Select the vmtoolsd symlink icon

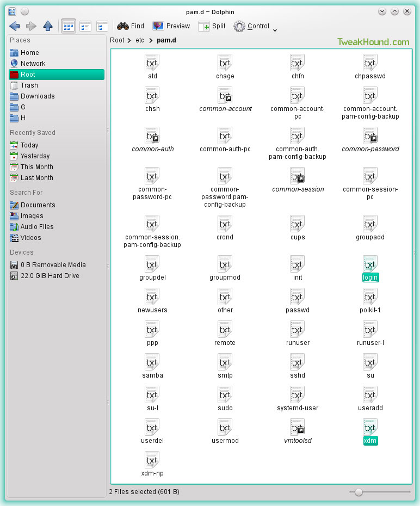[298, 428]
